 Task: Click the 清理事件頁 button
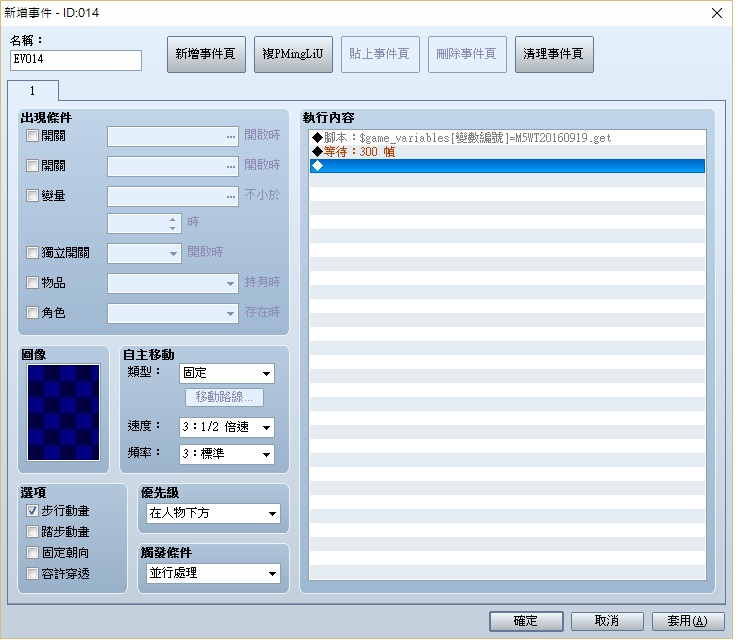coord(554,55)
